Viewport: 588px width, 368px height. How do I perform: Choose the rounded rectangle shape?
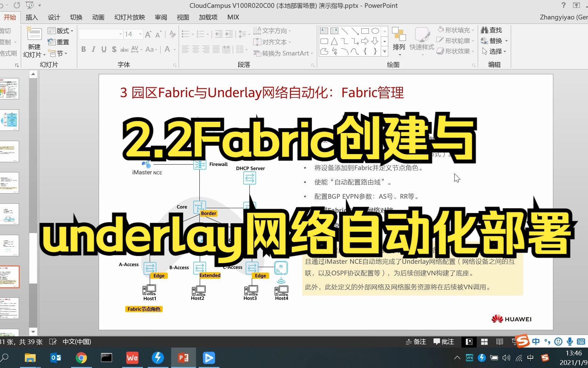coord(324,41)
